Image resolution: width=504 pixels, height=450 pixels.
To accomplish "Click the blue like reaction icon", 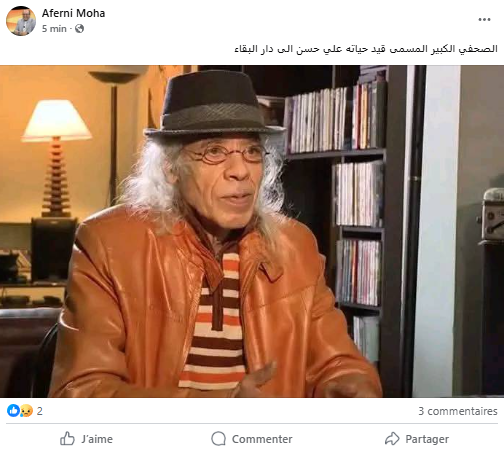I will point(13,411).
